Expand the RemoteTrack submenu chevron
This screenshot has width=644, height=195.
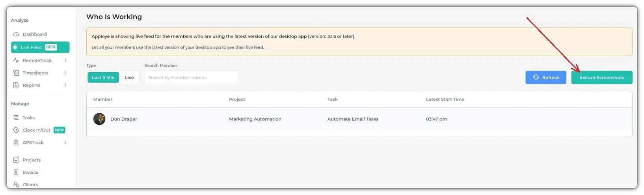65,60
